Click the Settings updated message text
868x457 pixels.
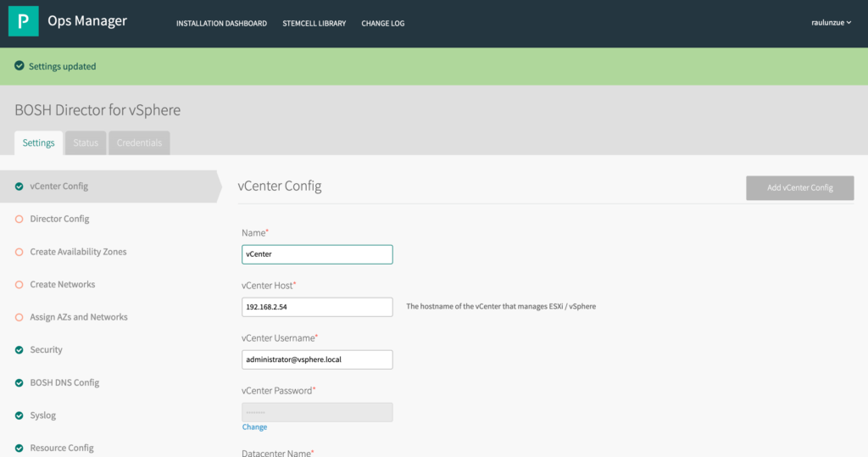(62, 66)
